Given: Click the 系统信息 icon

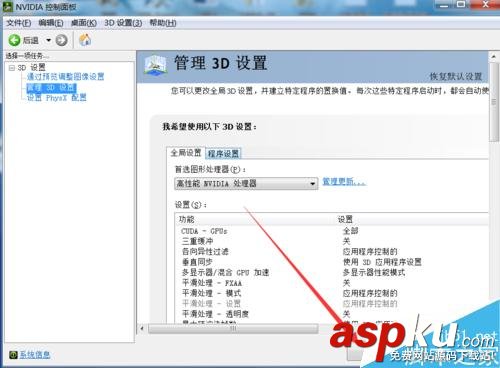Looking at the screenshot, I should [13, 355].
